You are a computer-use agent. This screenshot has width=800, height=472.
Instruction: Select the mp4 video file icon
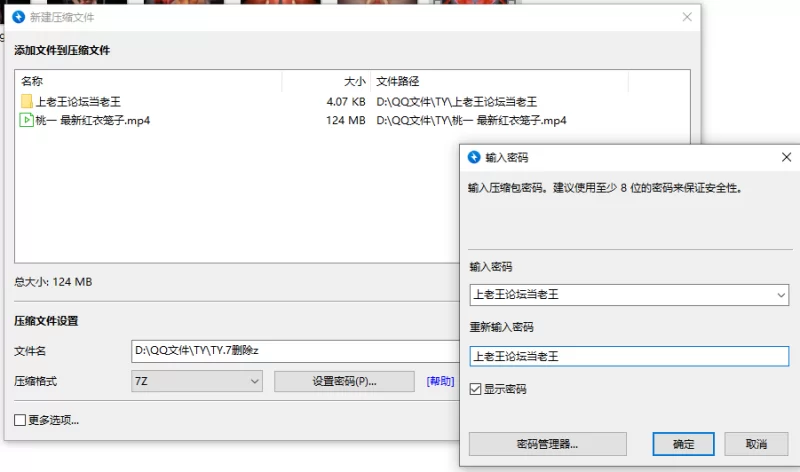pyautogui.click(x=27, y=120)
